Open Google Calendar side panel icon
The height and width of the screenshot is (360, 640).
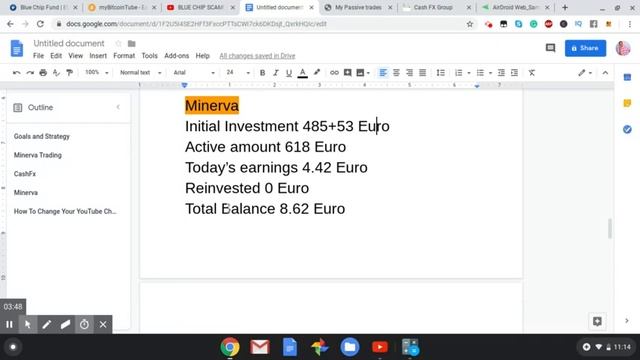coord(627,77)
